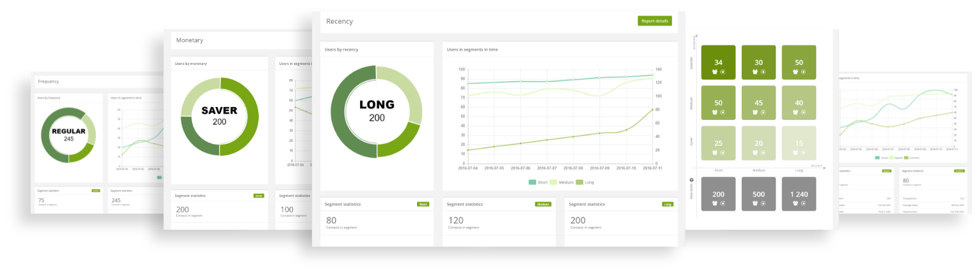Open contacts icon in New leads cell 1 240
This screenshot has height=274, width=980.
click(x=796, y=203)
